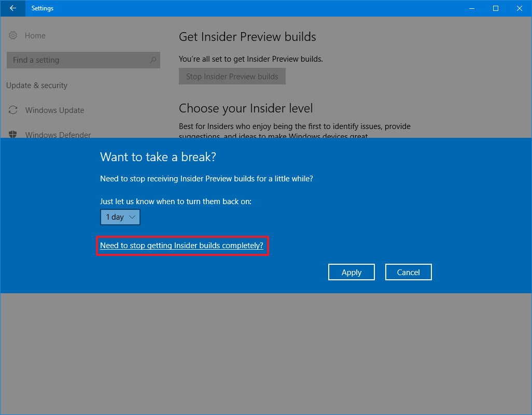Viewport: 532px width, 415px height.
Task: Click the Apply button
Action: (x=351, y=271)
